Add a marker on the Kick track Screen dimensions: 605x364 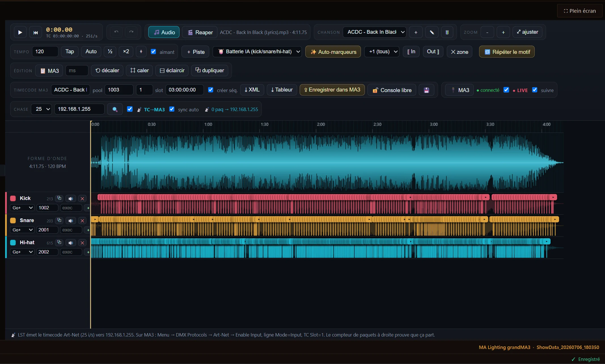click(88, 208)
